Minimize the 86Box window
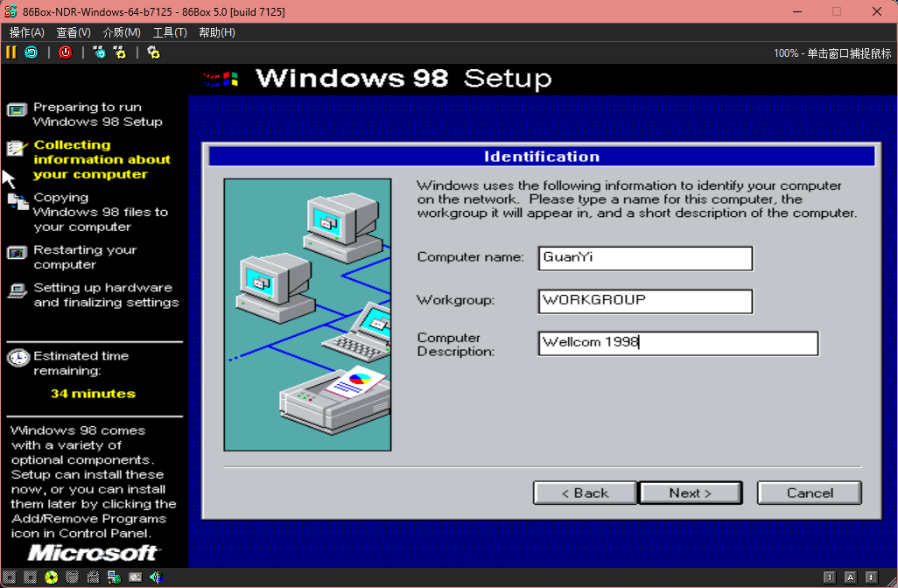This screenshot has height=588, width=898. (x=797, y=11)
